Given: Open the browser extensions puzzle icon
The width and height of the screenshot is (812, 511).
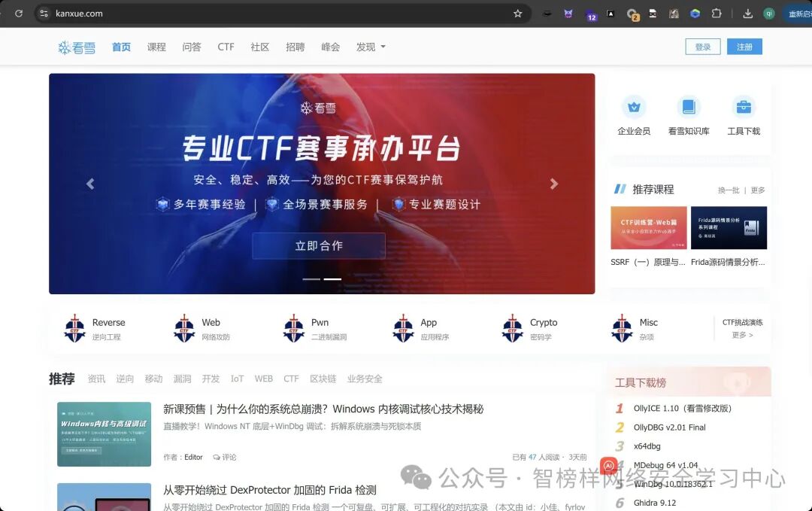Looking at the screenshot, I should (717, 14).
